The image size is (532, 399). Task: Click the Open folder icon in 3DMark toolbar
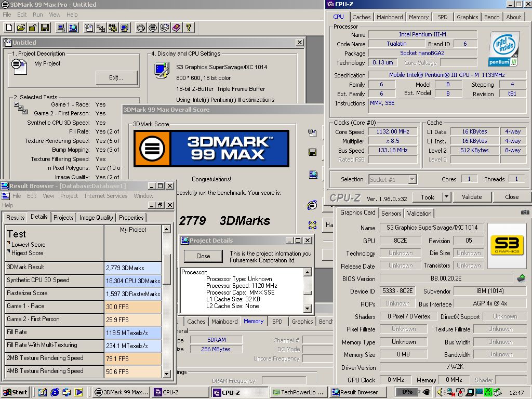pos(21,28)
